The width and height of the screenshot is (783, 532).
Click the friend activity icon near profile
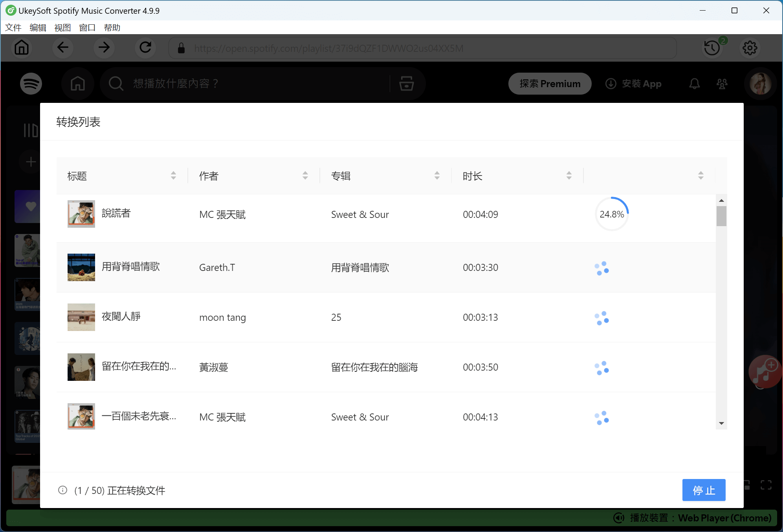click(x=722, y=83)
